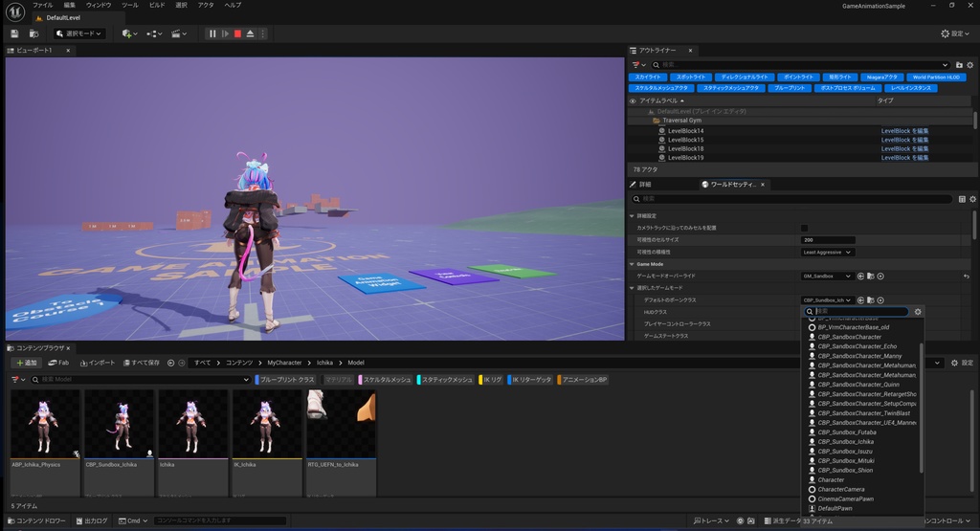
Task: Open the Cmd console type dropdown
Action: pyautogui.click(x=133, y=521)
